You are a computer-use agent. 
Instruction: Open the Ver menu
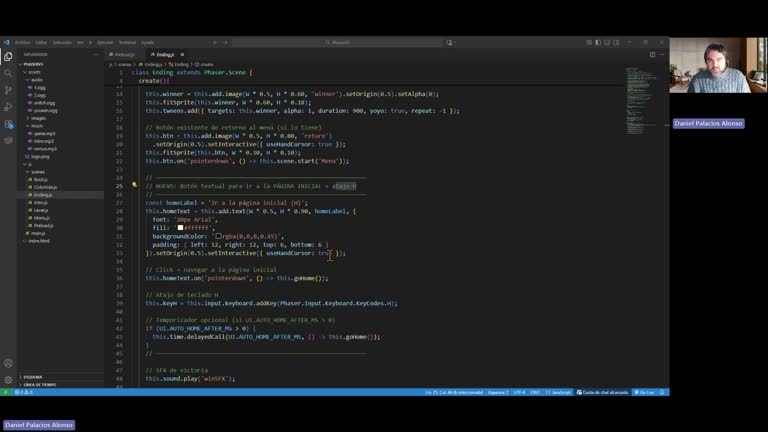pyautogui.click(x=80, y=43)
